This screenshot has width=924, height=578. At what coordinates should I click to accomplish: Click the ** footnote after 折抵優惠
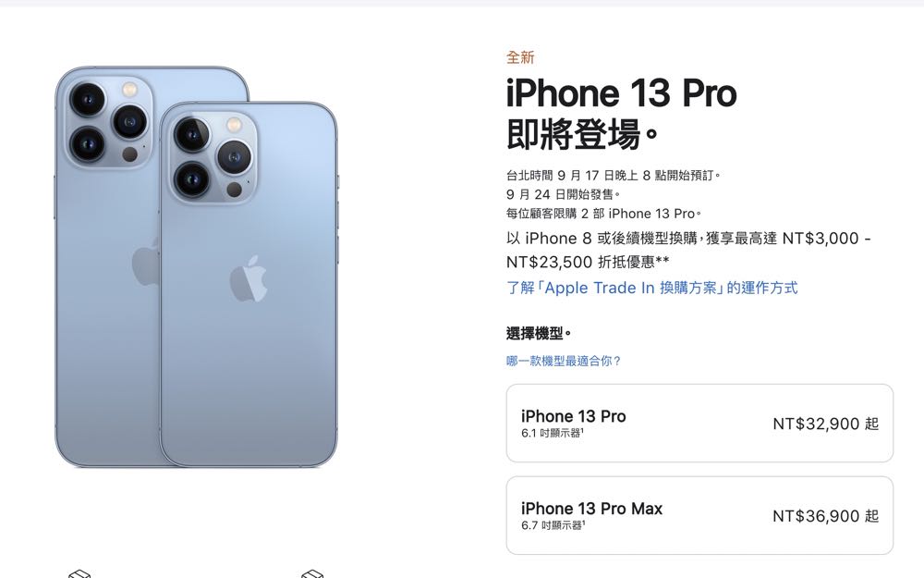(662, 260)
